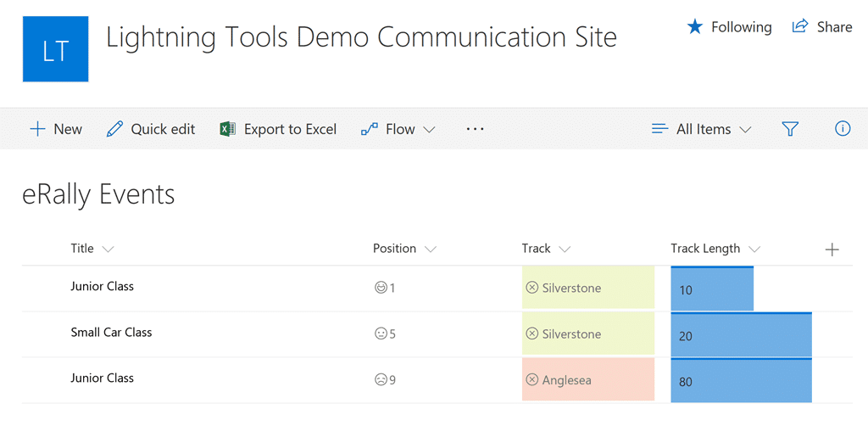868x426 pixels.
Task: Click the Track Length bar showing 20
Action: click(741, 334)
